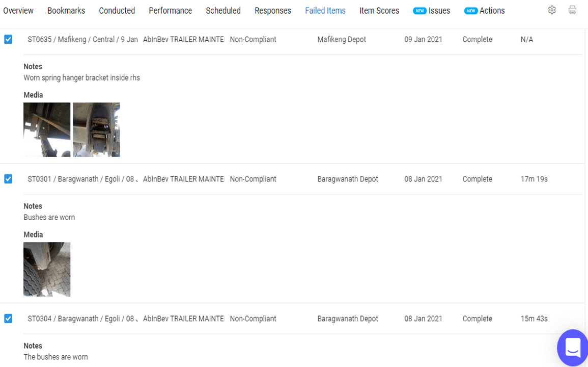Switch to the Overview tab
This screenshot has width=588, height=367.
point(18,11)
